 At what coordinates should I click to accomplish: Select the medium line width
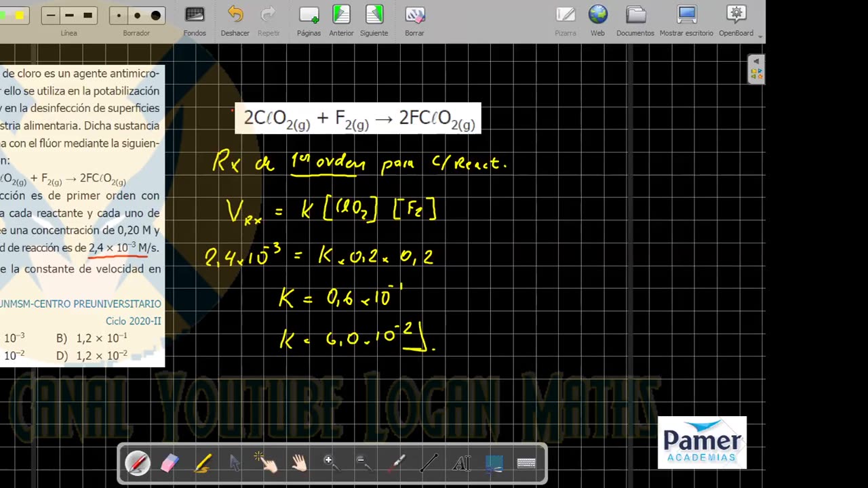click(69, 15)
